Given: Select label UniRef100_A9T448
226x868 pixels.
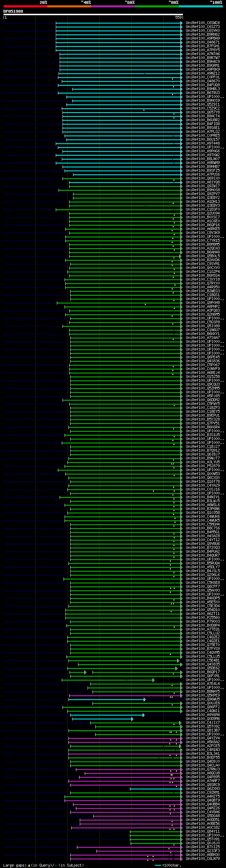Looking at the screenshot, I should 203,143.
